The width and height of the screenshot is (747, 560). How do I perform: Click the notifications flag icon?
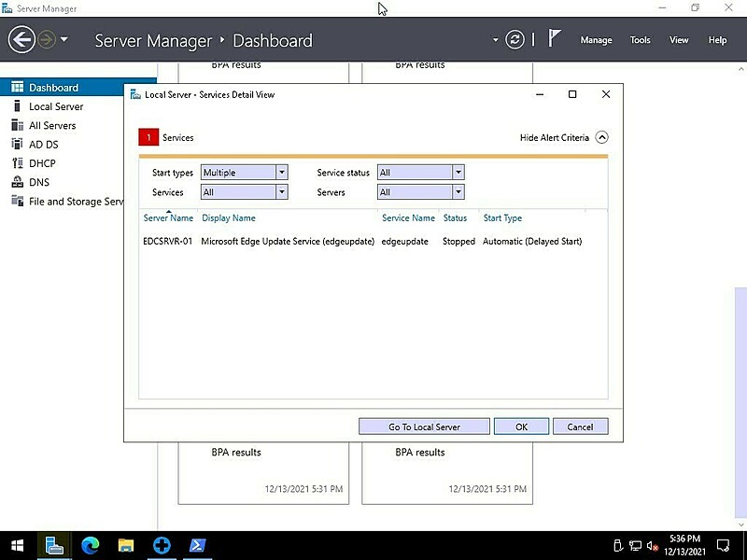555,39
